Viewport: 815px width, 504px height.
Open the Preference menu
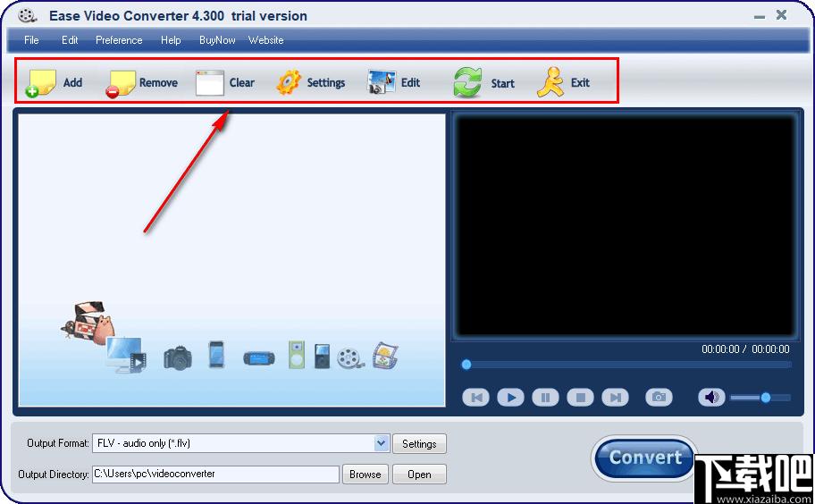pyautogui.click(x=119, y=40)
